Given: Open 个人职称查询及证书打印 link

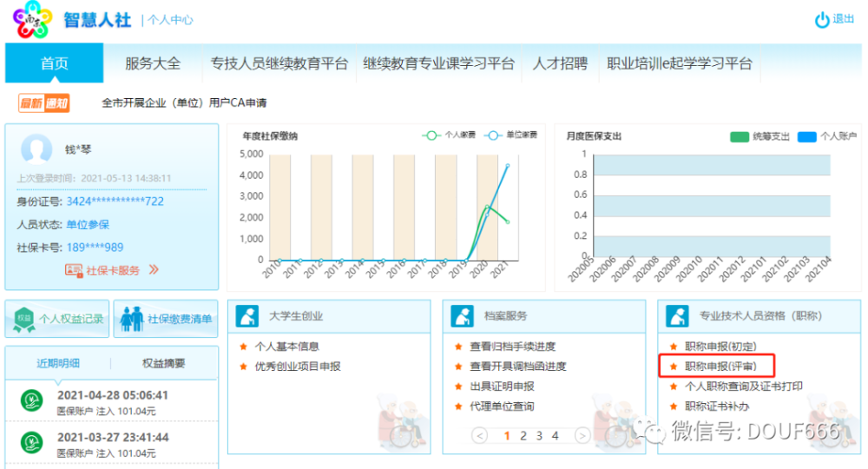Looking at the screenshot, I should pyautogui.click(x=744, y=386).
